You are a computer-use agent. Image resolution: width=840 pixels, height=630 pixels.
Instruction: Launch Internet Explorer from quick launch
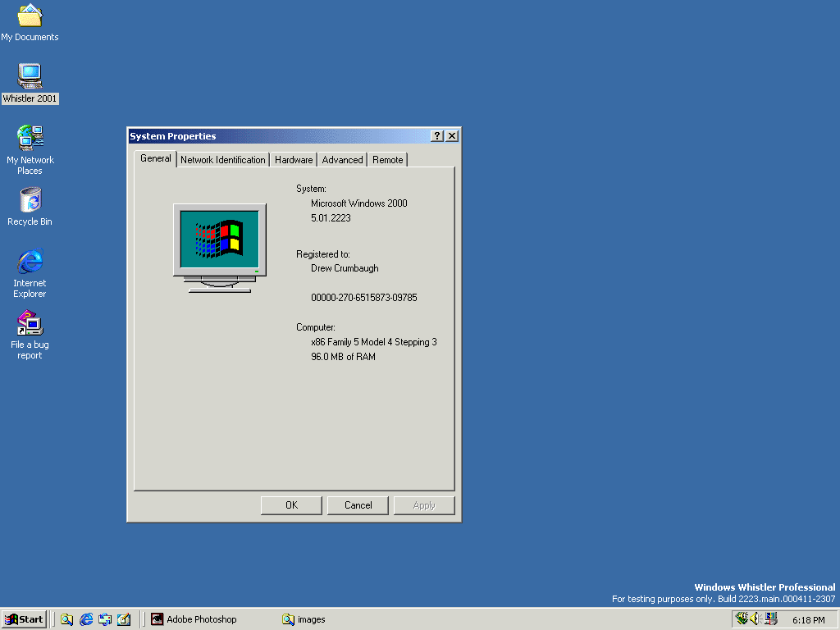[x=86, y=619]
